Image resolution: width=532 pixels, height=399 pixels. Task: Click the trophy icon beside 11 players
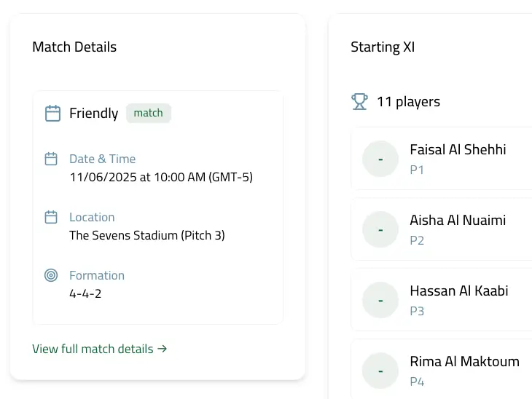(x=359, y=101)
